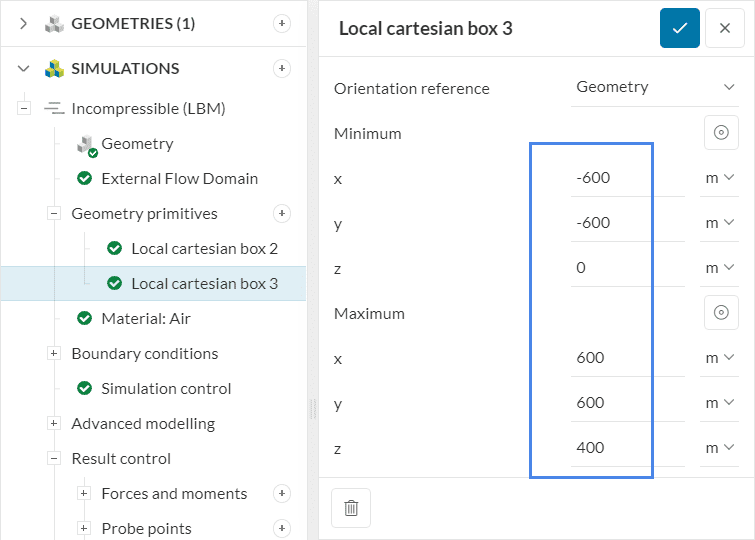Screen dimensions: 755x540
Task: Open the Material: Air item
Action: point(146,318)
